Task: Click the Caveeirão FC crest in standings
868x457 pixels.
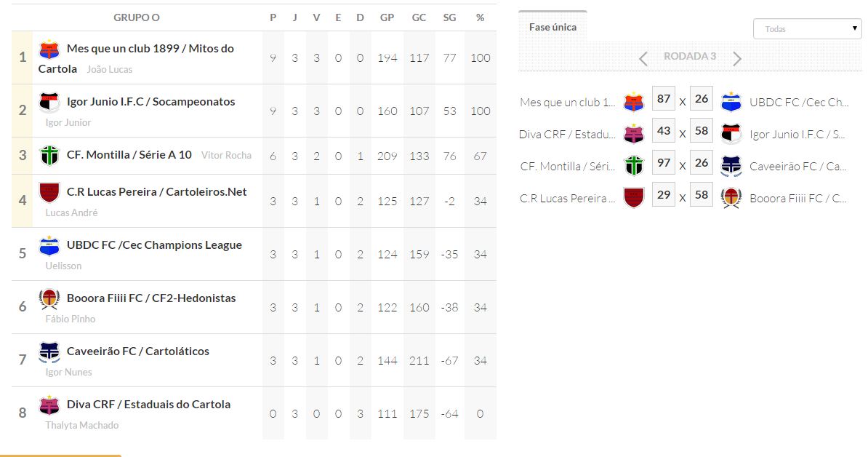Action: click(x=49, y=351)
